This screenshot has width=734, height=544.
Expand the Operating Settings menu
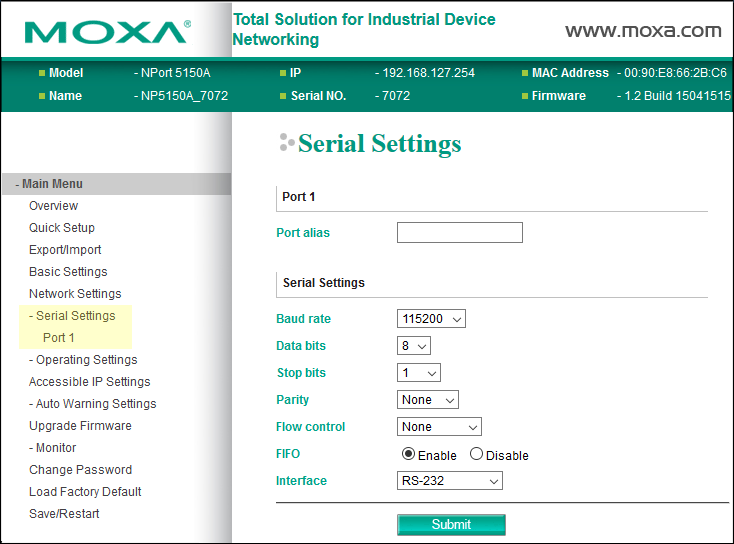pyautogui.click(x=83, y=360)
